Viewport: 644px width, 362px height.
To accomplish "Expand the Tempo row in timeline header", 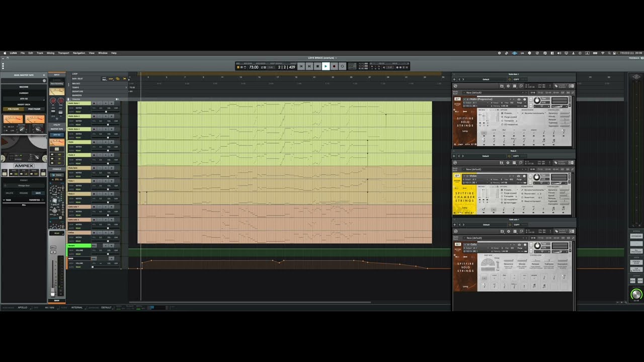I will click(126, 87).
